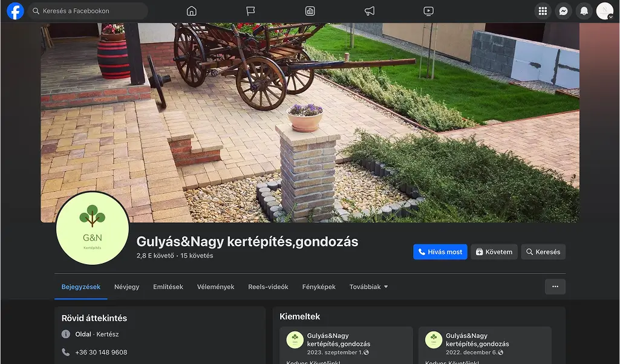Open the Vélemények tab
The height and width of the screenshot is (364, 620).
[215, 287]
